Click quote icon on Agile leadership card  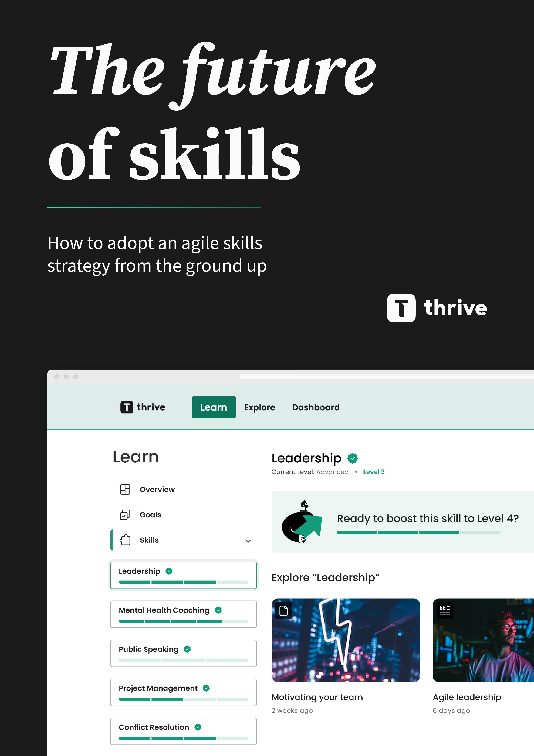(444, 610)
